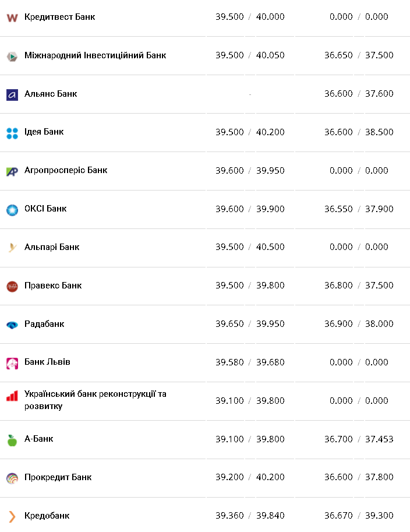Open the Альпарі Банк link
The image size is (410, 532).
pos(52,247)
